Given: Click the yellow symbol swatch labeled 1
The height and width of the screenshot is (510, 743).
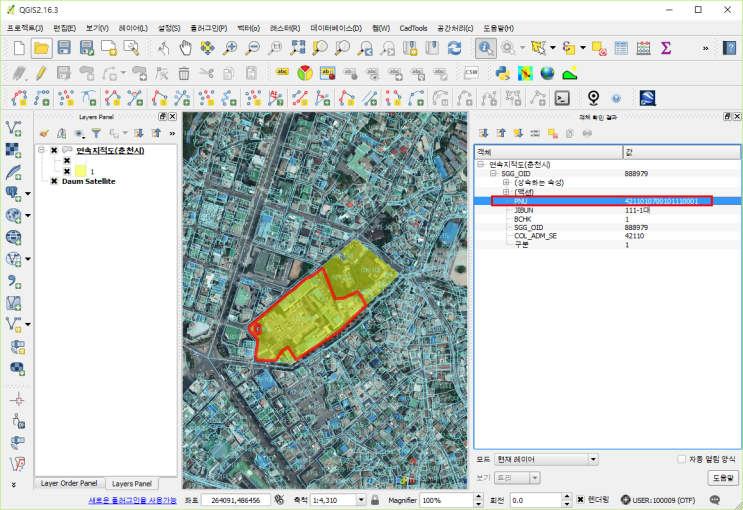Looking at the screenshot, I should pos(79,171).
